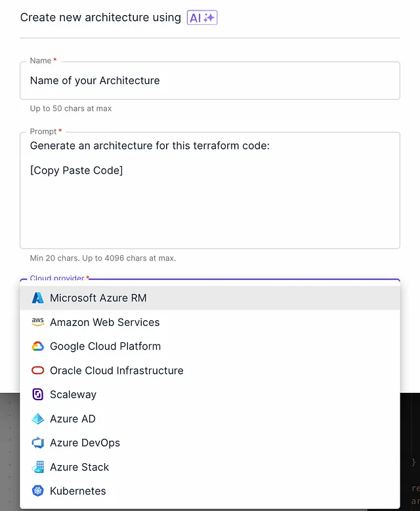Click the Azure DevOps logo icon

38,443
